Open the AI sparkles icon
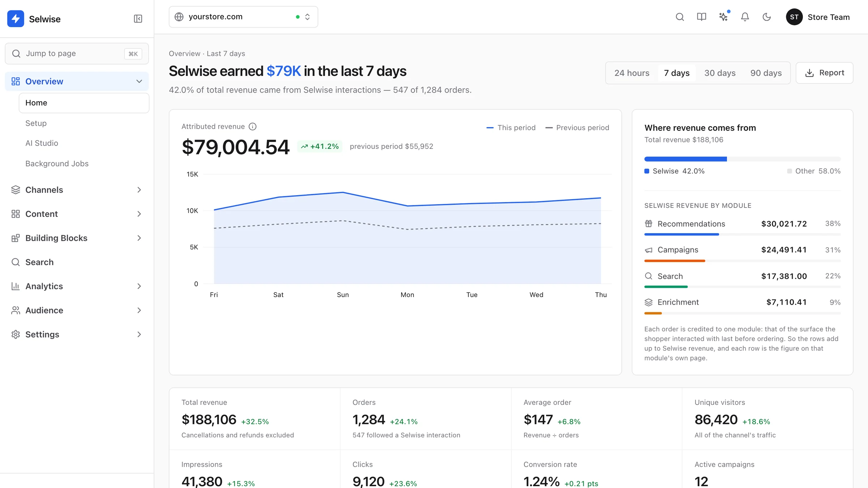 click(x=723, y=17)
